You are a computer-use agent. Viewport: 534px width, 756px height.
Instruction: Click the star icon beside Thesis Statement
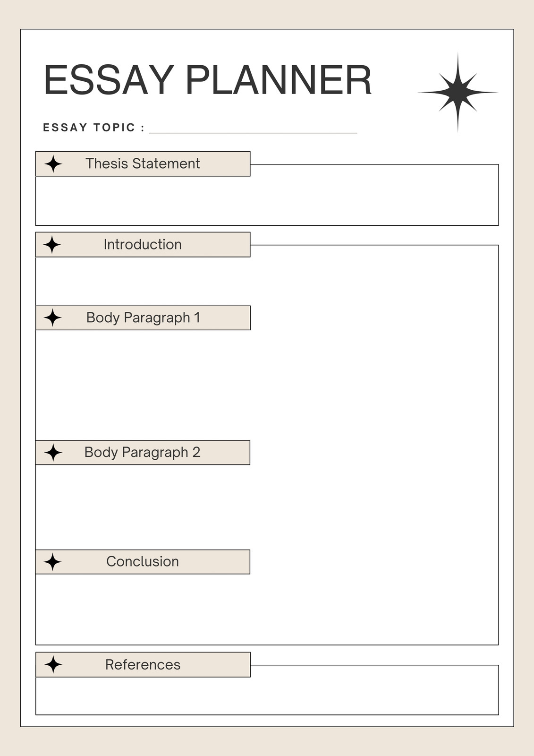pyautogui.click(x=53, y=164)
